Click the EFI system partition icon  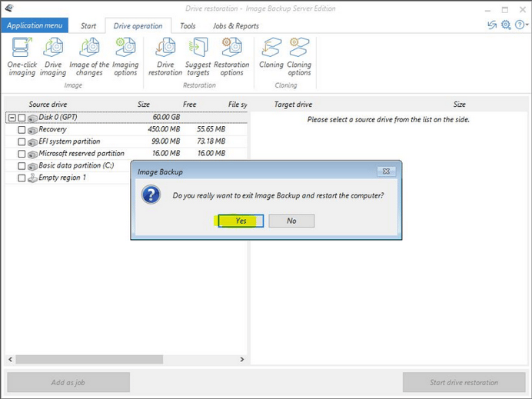point(32,141)
